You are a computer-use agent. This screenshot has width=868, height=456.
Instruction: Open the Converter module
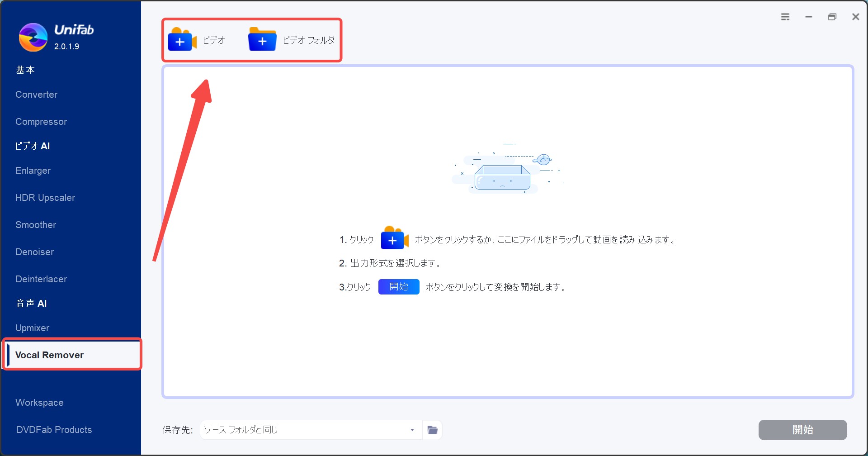[x=37, y=95]
